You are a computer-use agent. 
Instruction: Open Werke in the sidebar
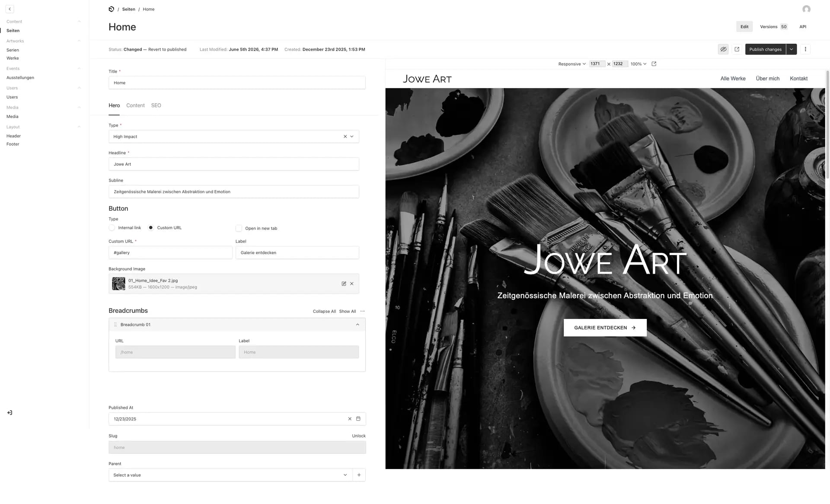tap(13, 58)
